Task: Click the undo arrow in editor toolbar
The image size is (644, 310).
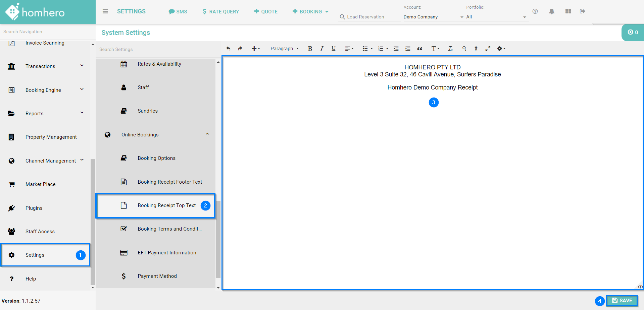Action: point(228,49)
